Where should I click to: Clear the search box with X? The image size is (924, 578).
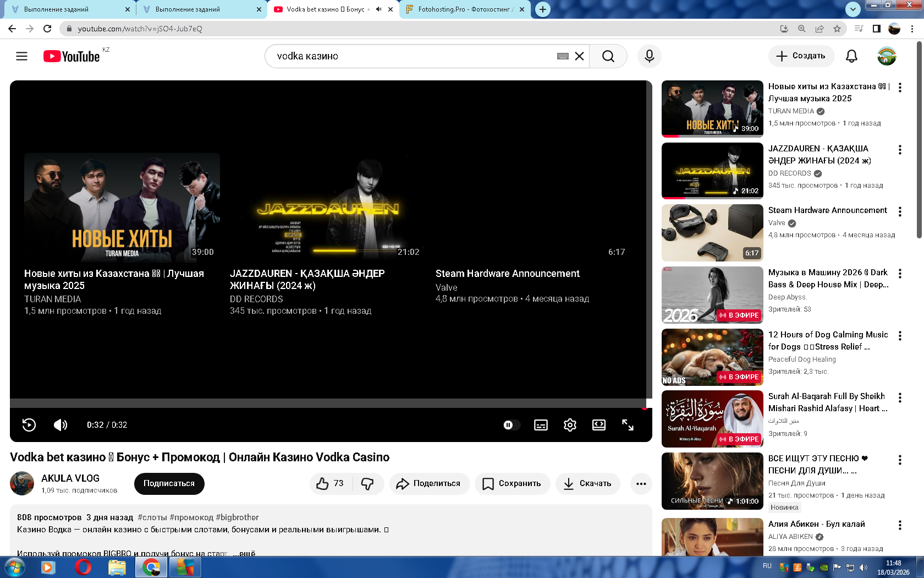579,56
